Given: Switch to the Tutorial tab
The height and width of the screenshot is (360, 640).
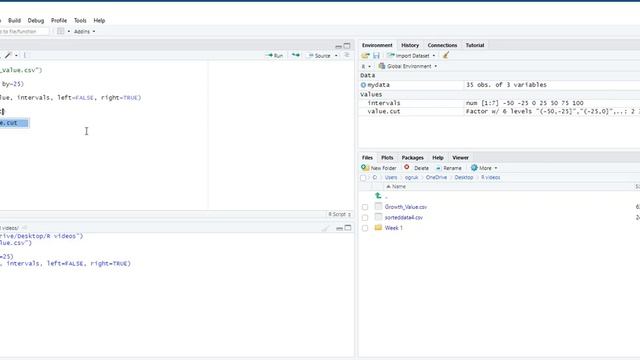Looking at the screenshot, I should pos(475,45).
